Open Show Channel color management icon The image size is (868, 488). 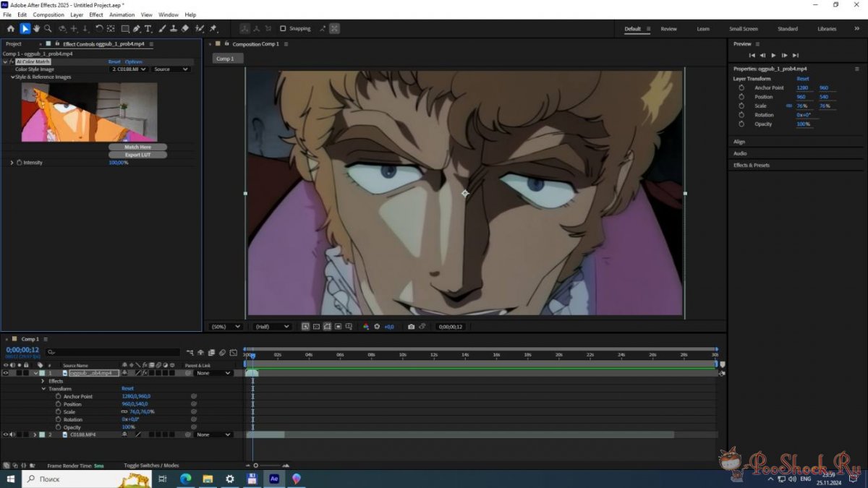(365, 327)
